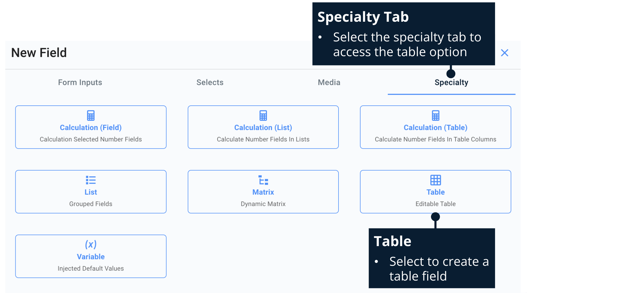Click the Matrix hierarchy icon
This screenshot has width=644, height=293.
[263, 180]
